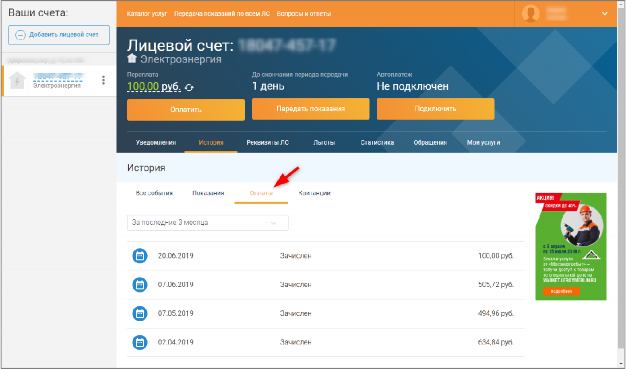This screenshot has width=626, height=369.
Task: Open the Каталог услуг menu item
Action: (147, 14)
